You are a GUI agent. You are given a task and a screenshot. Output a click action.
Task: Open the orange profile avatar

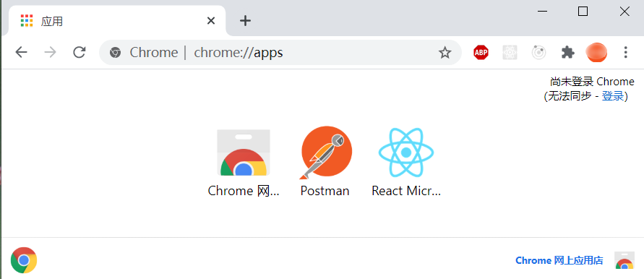pyautogui.click(x=596, y=53)
